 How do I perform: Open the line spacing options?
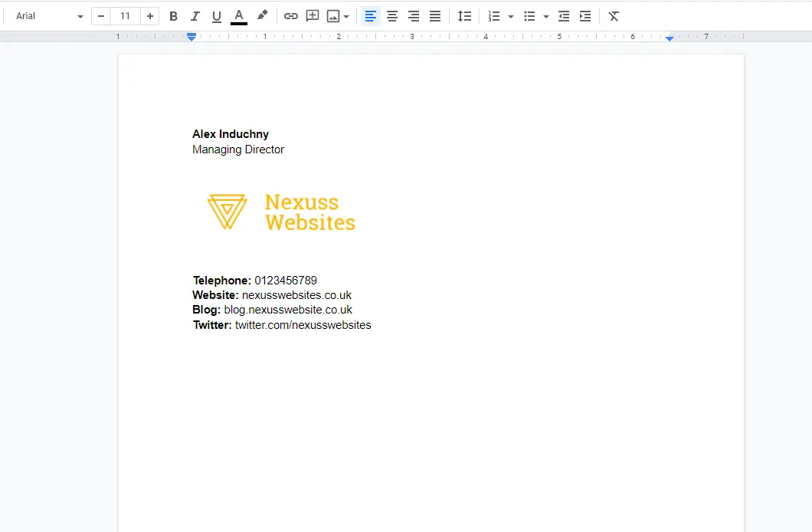click(464, 15)
